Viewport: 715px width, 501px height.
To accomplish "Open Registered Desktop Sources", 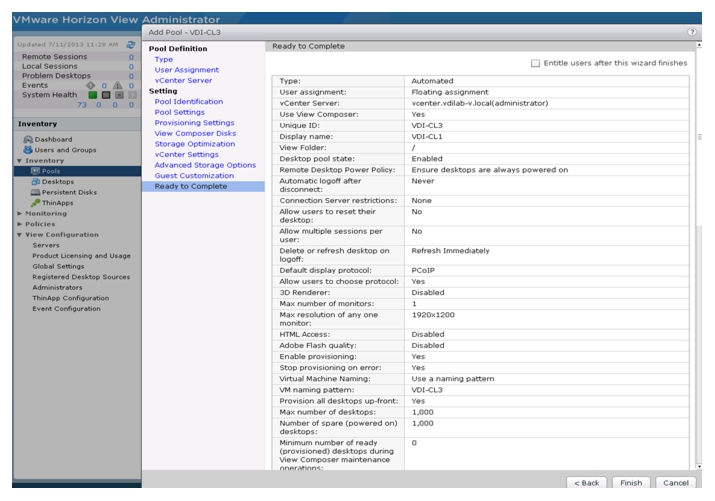I will click(81, 277).
